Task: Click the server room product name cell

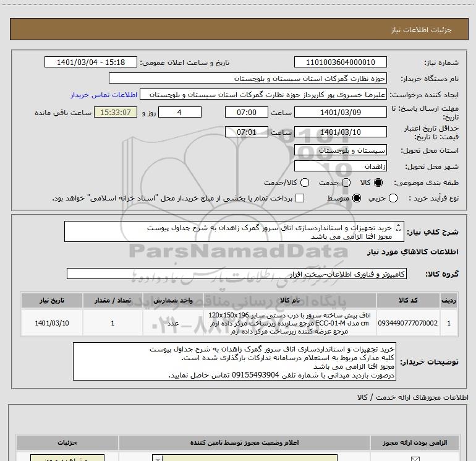Action: tap(289, 323)
